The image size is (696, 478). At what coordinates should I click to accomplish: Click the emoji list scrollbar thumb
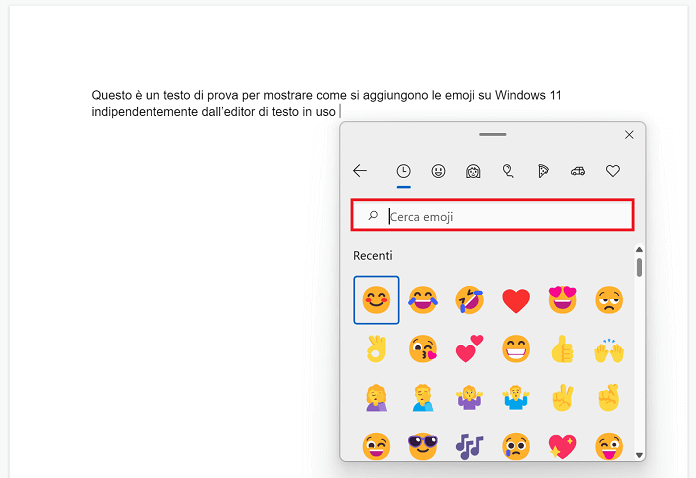(x=639, y=268)
